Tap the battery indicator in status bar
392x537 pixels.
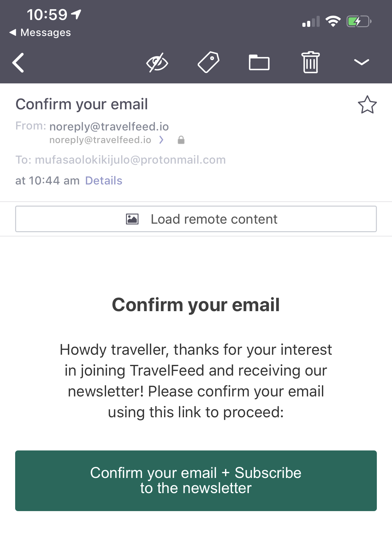pyautogui.click(x=359, y=21)
